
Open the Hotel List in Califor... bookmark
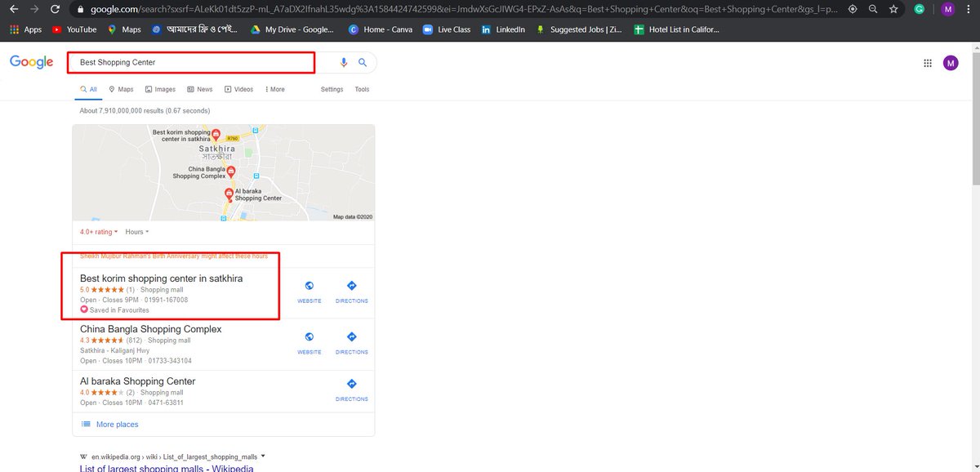(678, 29)
